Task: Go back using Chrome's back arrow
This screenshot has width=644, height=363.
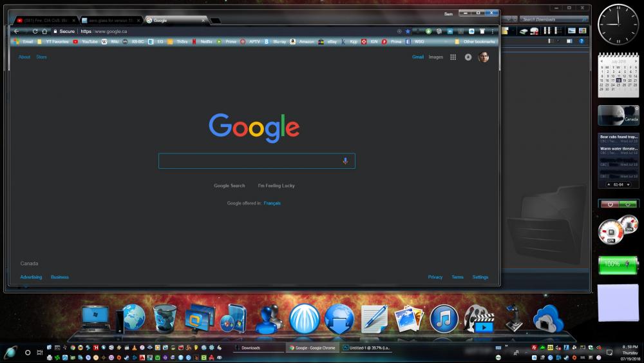Action: point(17,31)
